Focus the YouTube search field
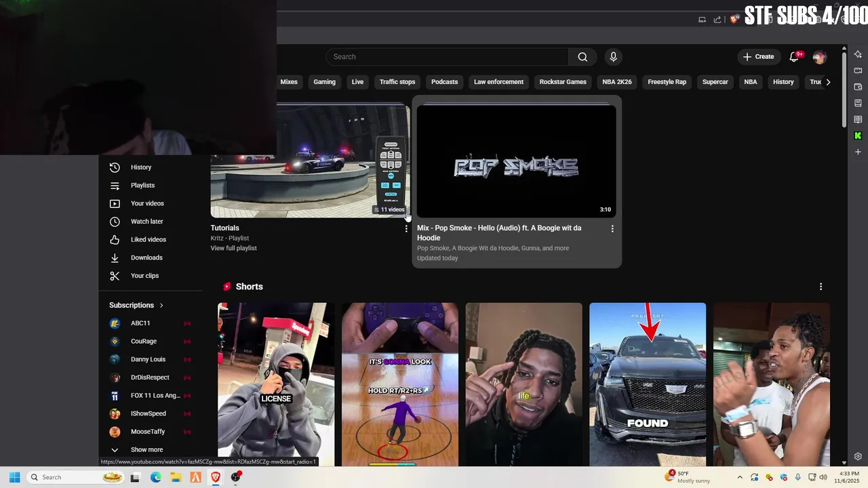 point(447,57)
